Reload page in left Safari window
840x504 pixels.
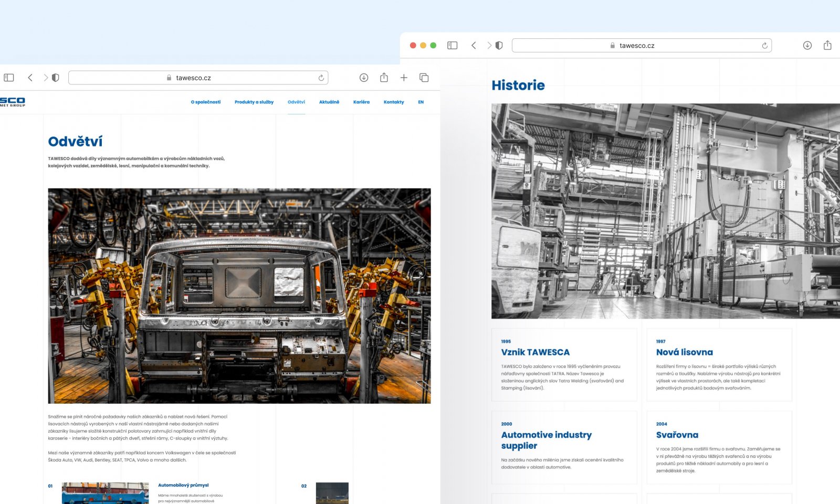(x=321, y=78)
